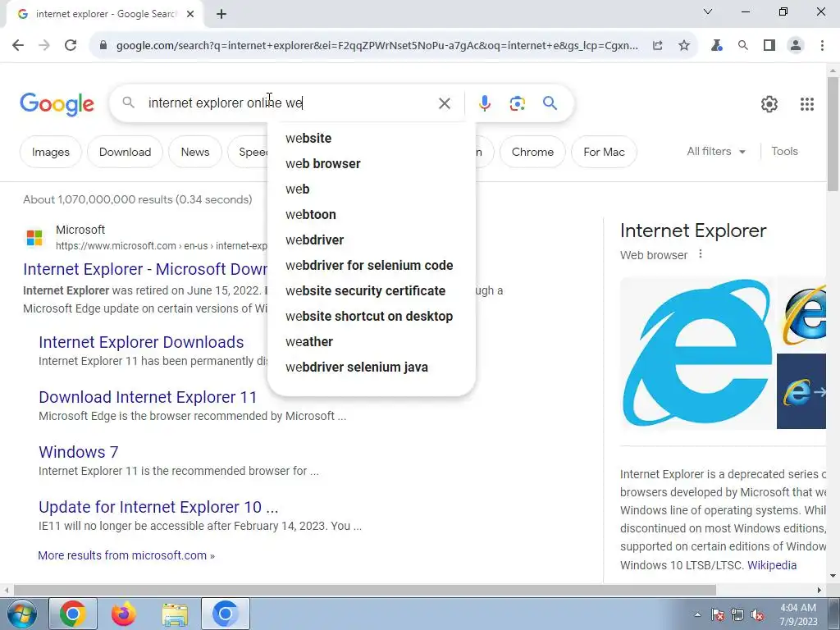
Task: Open the tab search chevron
Action: (708, 11)
